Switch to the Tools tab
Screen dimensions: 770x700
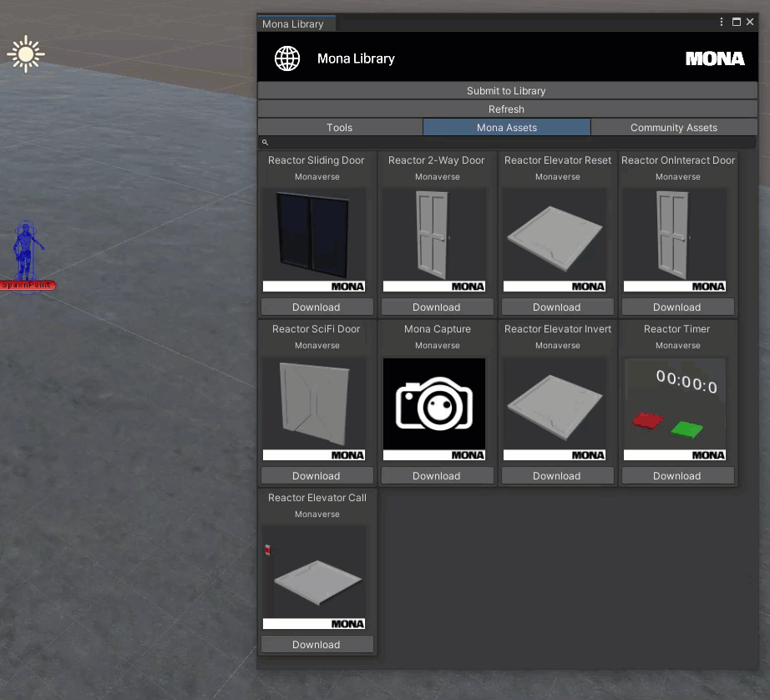click(340, 128)
